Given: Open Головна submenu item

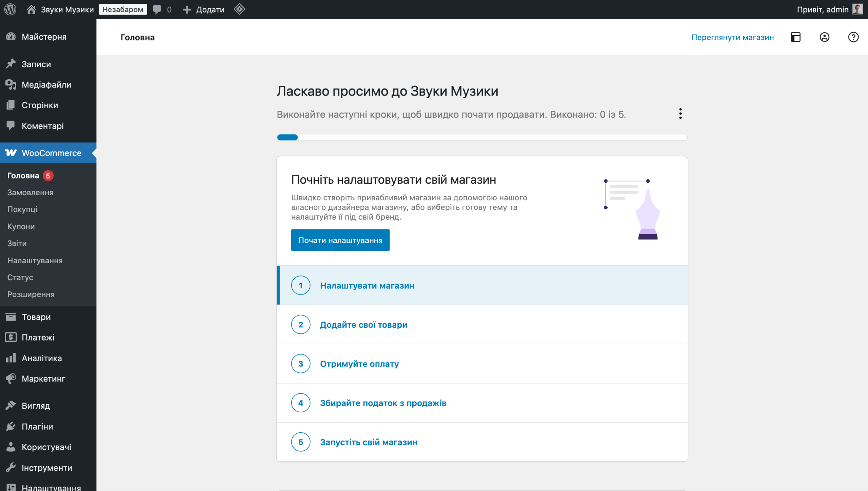Looking at the screenshot, I should coord(23,176).
